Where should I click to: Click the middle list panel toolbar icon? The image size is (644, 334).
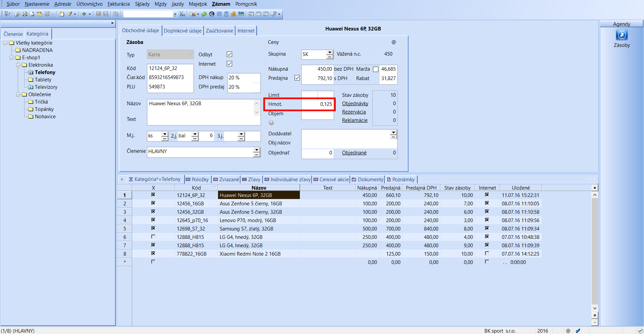point(259,14)
